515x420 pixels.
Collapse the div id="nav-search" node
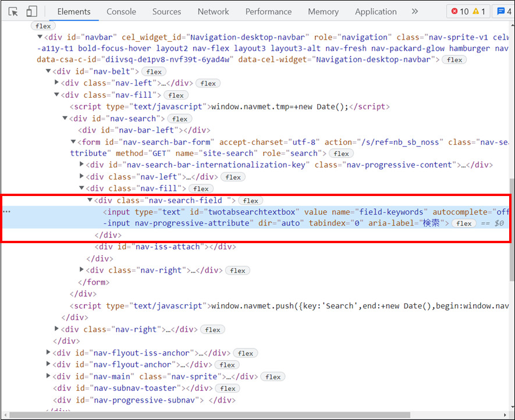pyautogui.click(x=65, y=118)
